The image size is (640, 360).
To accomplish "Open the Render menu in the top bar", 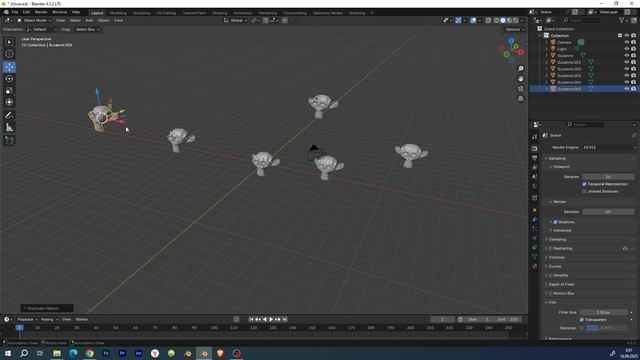I will pyautogui.click(x=41, y=12).
